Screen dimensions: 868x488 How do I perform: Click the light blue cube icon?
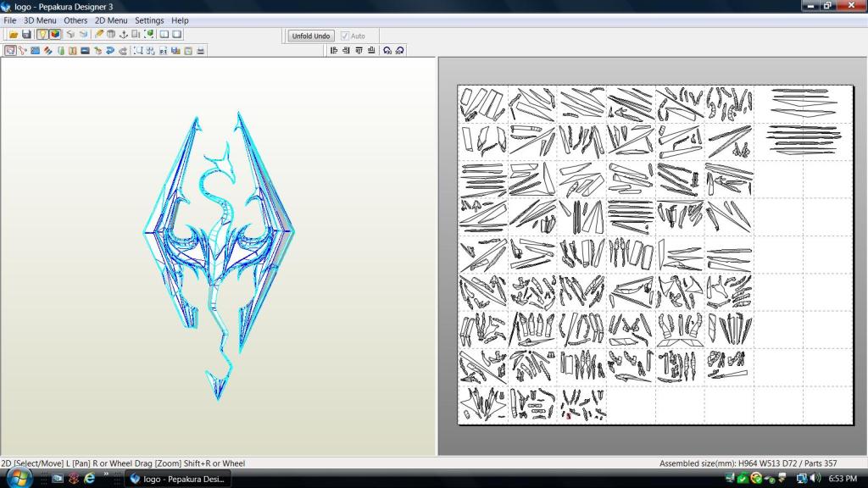[83, 34]
